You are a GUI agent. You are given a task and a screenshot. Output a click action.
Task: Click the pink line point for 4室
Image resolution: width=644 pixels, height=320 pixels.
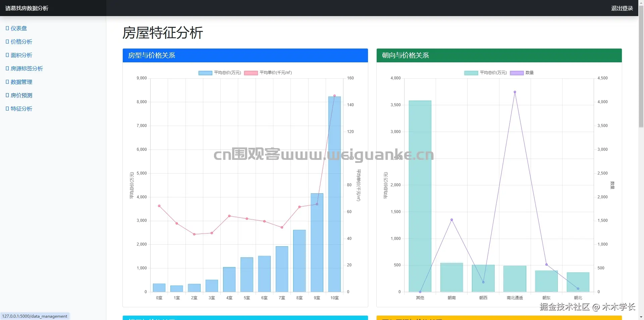229,216
